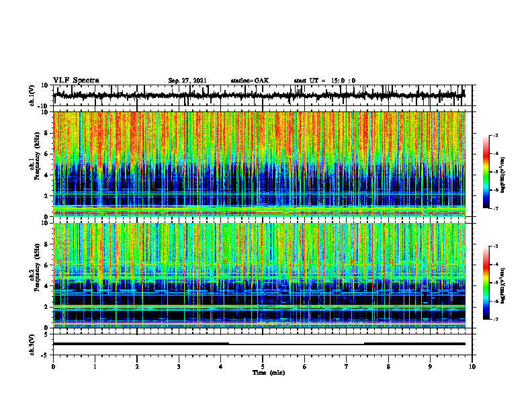Click time axis tick label "7"

pos(347,367)
